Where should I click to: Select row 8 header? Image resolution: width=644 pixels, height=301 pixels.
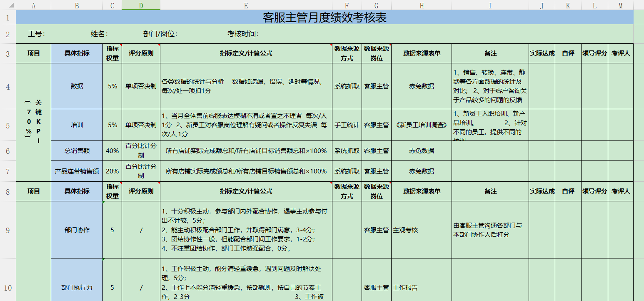click(8, 191)
